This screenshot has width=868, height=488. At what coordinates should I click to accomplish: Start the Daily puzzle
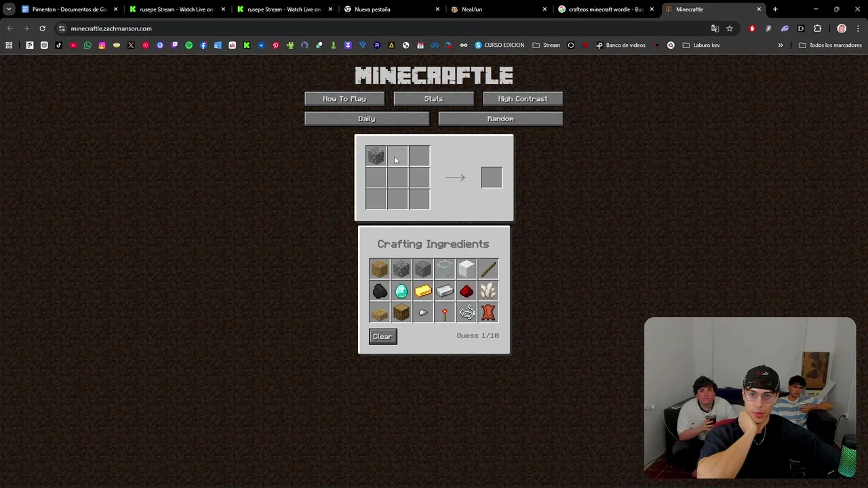click(367, 119)
